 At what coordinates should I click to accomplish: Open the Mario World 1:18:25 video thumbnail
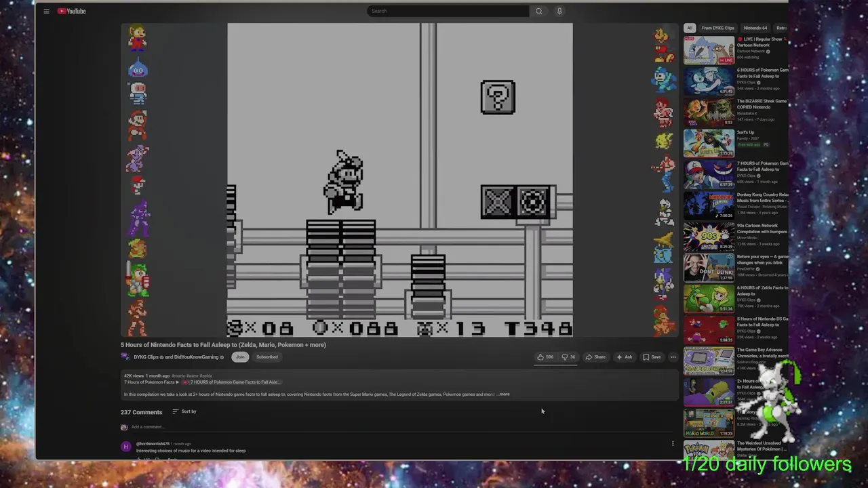[x=709, y=424]
